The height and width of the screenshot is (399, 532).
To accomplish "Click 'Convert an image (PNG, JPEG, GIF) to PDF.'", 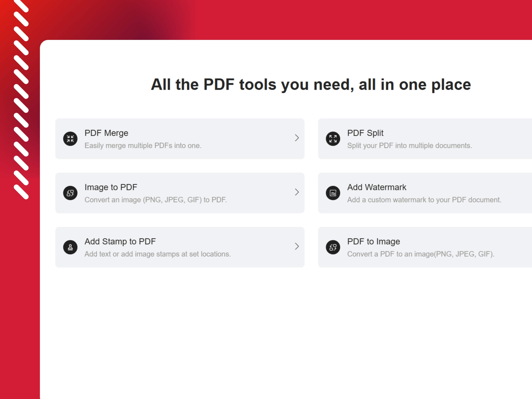I will 156,200.
